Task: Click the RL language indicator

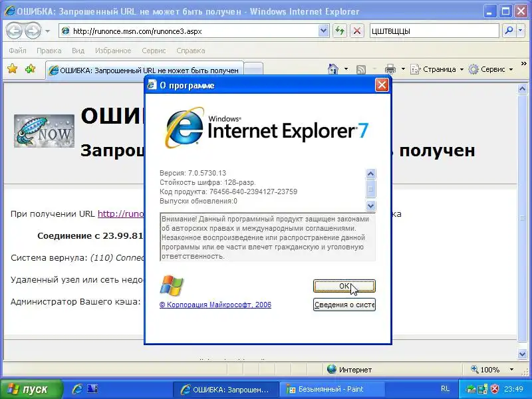Action: 445,389
